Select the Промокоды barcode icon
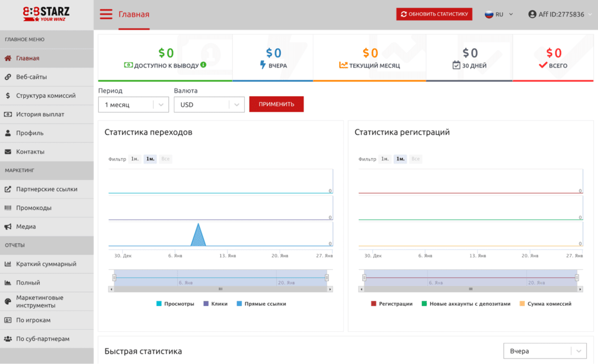 click(8, 207)
